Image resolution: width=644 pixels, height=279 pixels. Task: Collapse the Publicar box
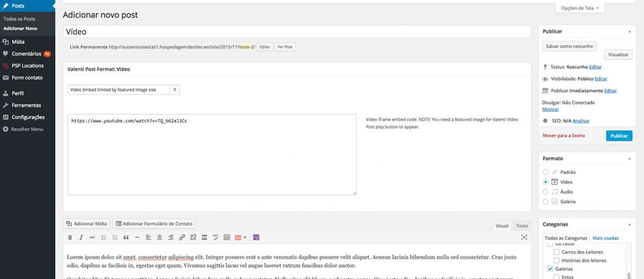629,32
